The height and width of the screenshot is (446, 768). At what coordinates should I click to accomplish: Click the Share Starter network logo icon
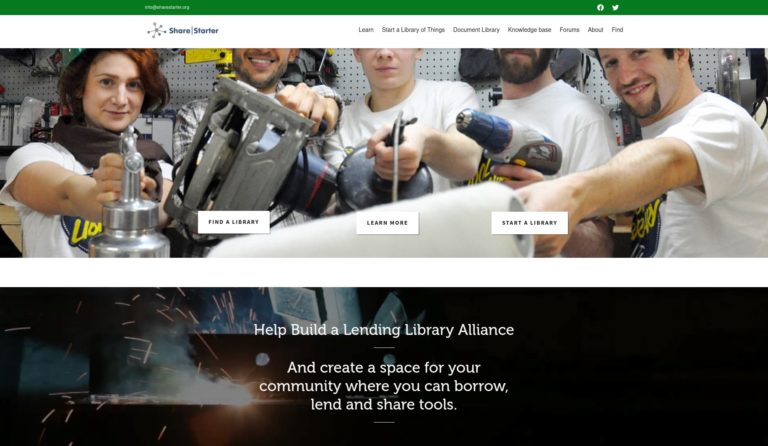pyautogui.click(x=156, y=30)
